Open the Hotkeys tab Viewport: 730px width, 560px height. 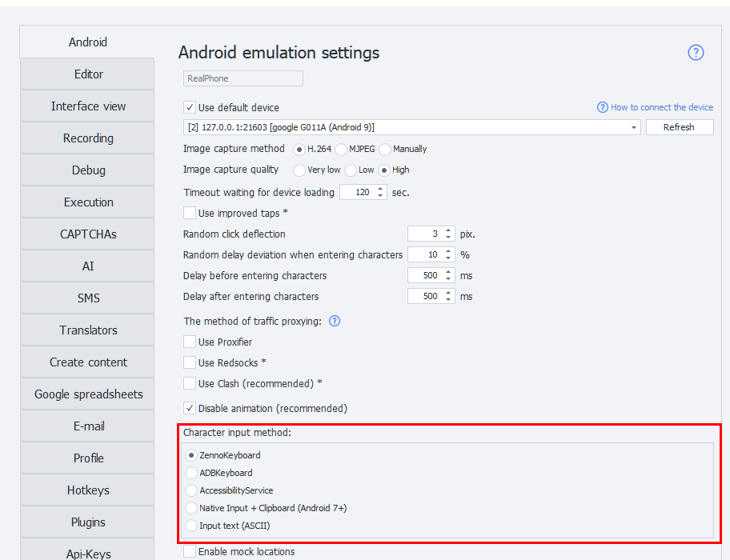pos(87,490)
